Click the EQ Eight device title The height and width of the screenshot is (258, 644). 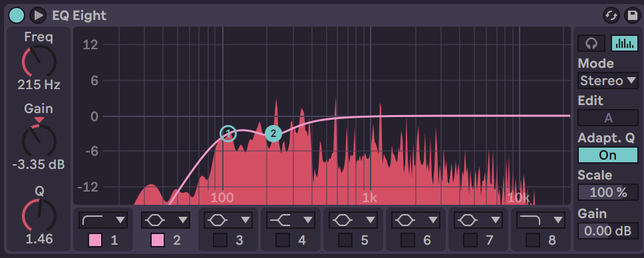pyautogui.click(x=79, y=15)
